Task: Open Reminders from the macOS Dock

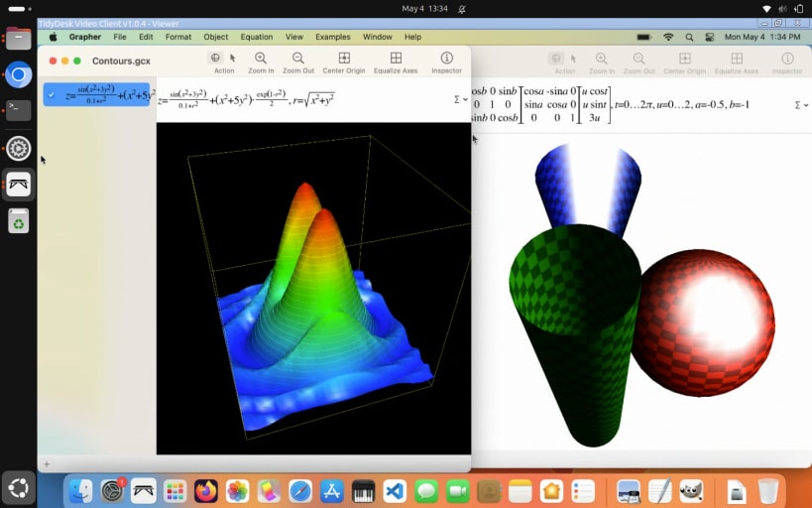Action: [583, 490]
